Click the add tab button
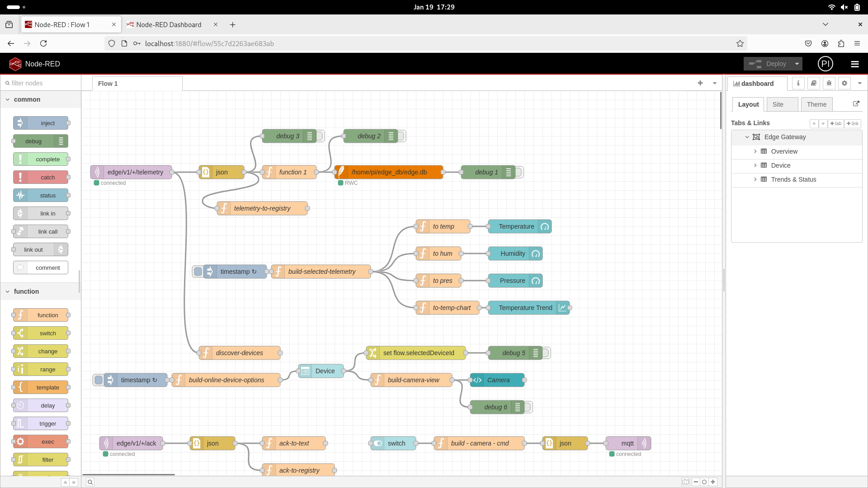Screen dimensions: 868x488 point(835,123)
